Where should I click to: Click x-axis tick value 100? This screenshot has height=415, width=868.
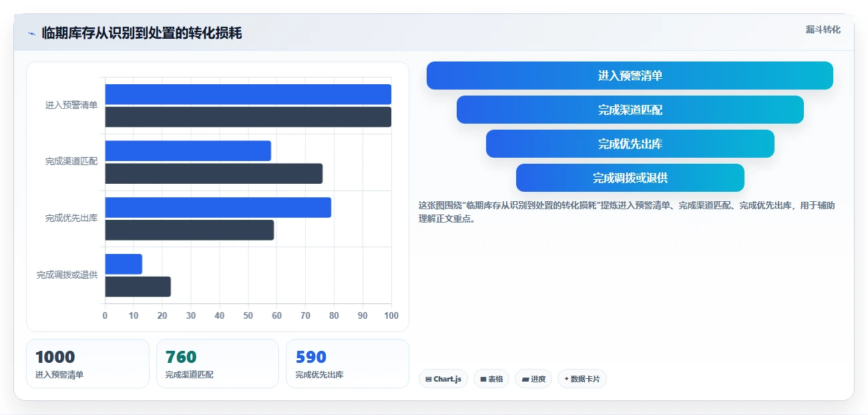[x=391, y=315]
